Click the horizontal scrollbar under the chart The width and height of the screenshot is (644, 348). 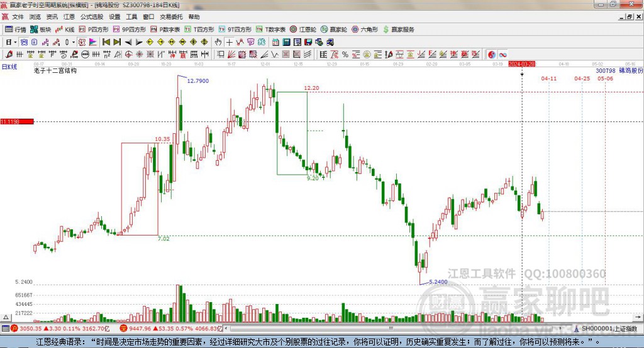pyautogui.click(x=394, y=329)
